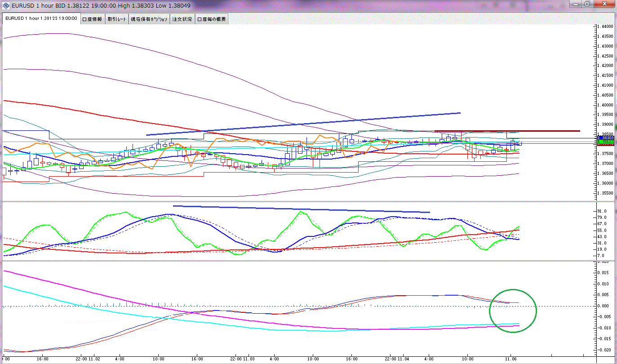Close the EURUSD chart window
The image size is (617, 364).
click(604, 4)
